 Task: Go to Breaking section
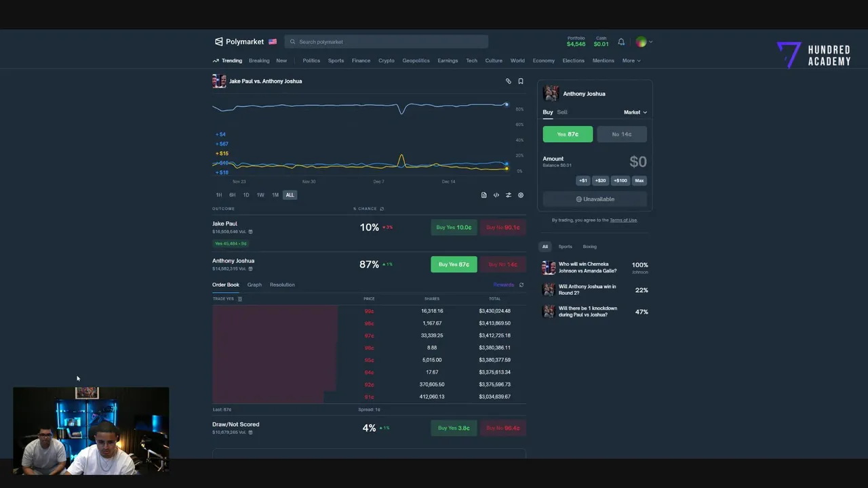(x=259, y=61)
